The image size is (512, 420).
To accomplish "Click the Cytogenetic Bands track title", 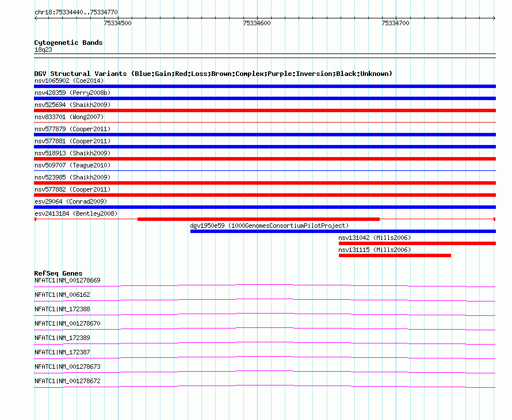I will click(x=68, y=43).
